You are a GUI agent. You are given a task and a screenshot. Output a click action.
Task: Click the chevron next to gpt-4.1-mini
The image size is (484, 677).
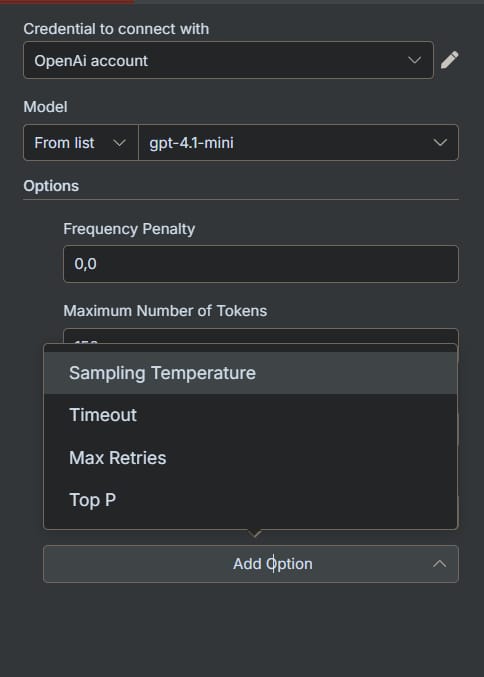[x=440, y=142]
